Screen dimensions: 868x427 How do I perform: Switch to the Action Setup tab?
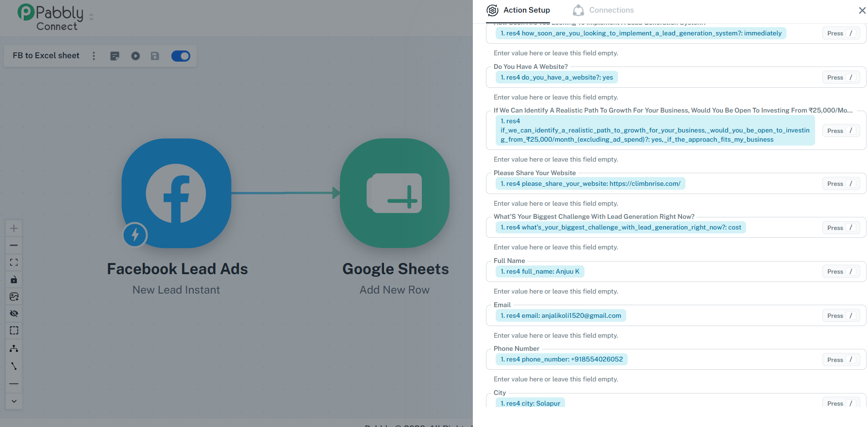pyautogui.click(x=518, y=10)
